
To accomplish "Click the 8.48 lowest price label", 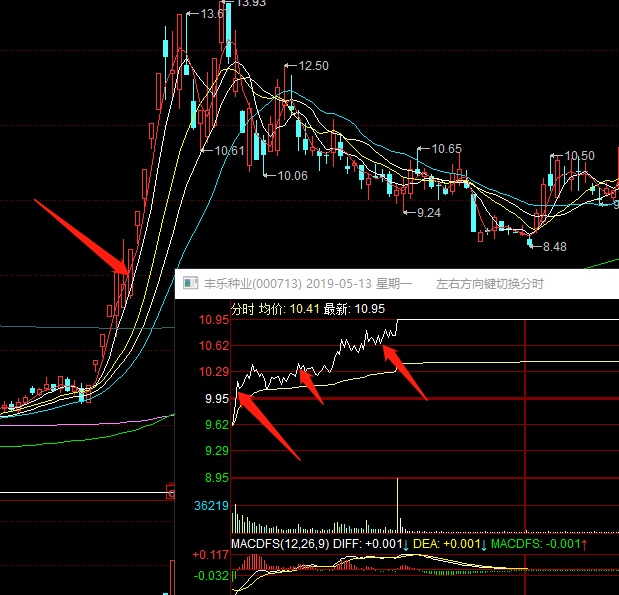I will pos(555,247).
